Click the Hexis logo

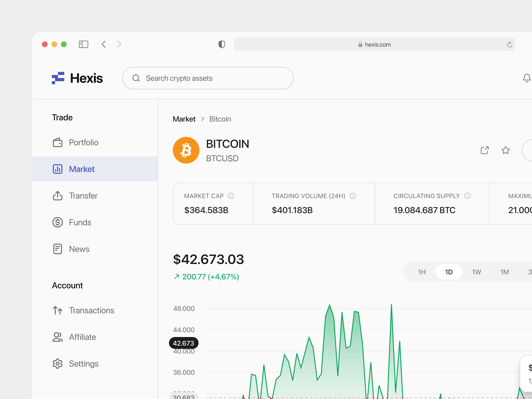(77, 78)
